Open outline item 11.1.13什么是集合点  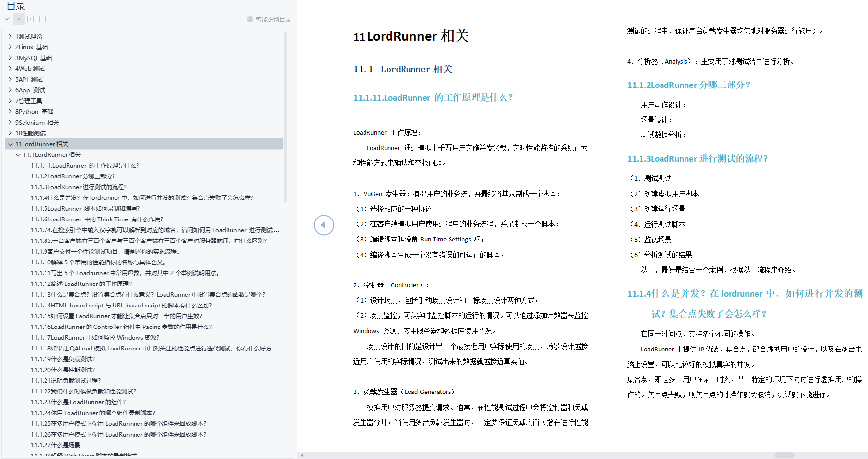pos(148,294)
